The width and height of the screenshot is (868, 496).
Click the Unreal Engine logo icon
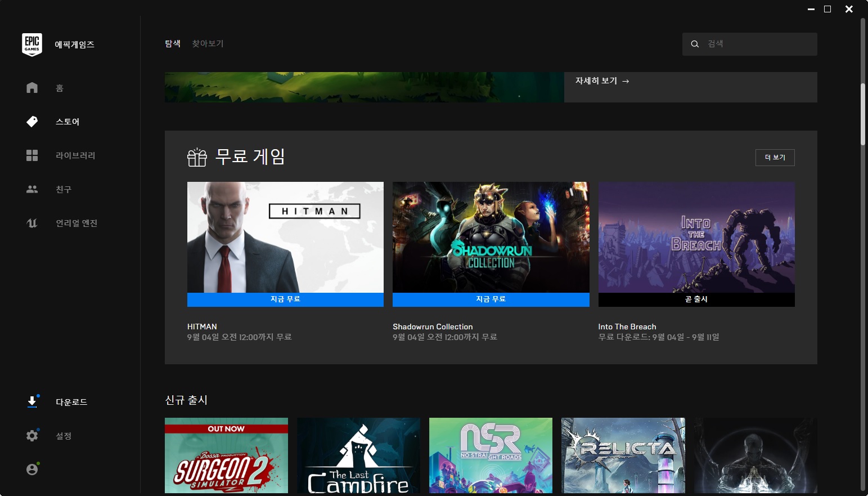coord(32,223)
